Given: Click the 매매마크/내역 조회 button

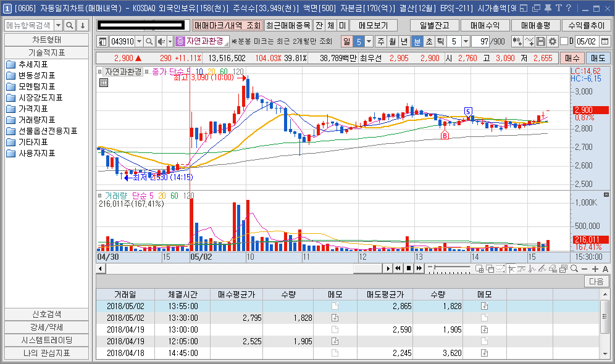Looking at the screenshot, I should 227,25.
